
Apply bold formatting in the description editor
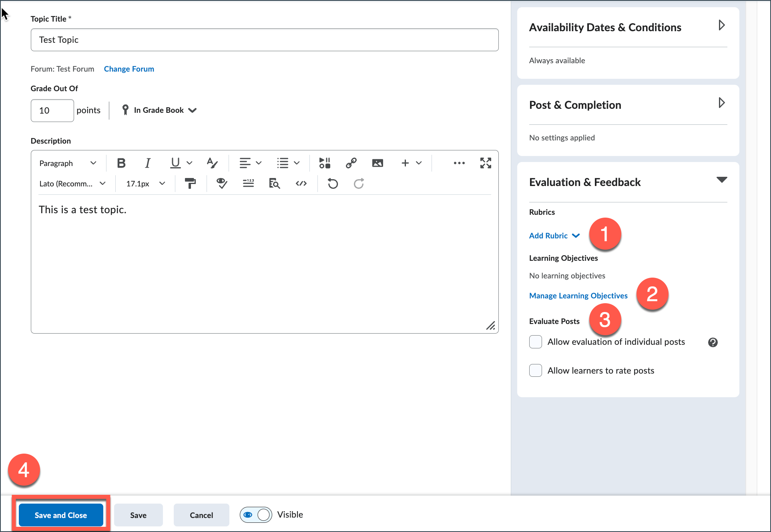(121, 163)
